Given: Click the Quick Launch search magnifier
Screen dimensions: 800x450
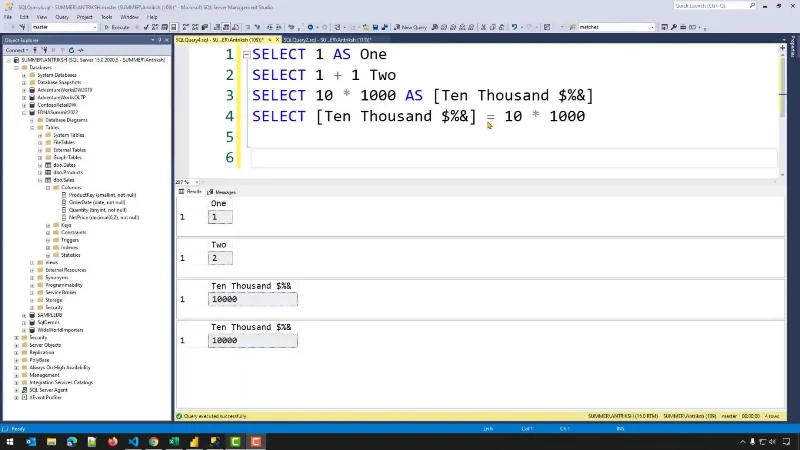Looking at the screenshot, I should pyautogui.click(x=752, y=6).
